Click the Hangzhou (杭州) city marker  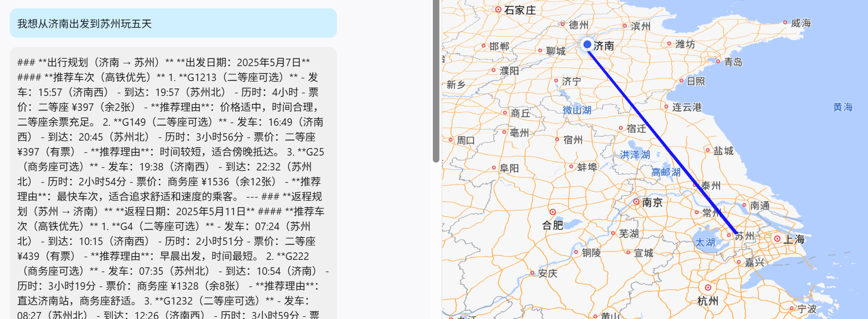tap(708, 287)
